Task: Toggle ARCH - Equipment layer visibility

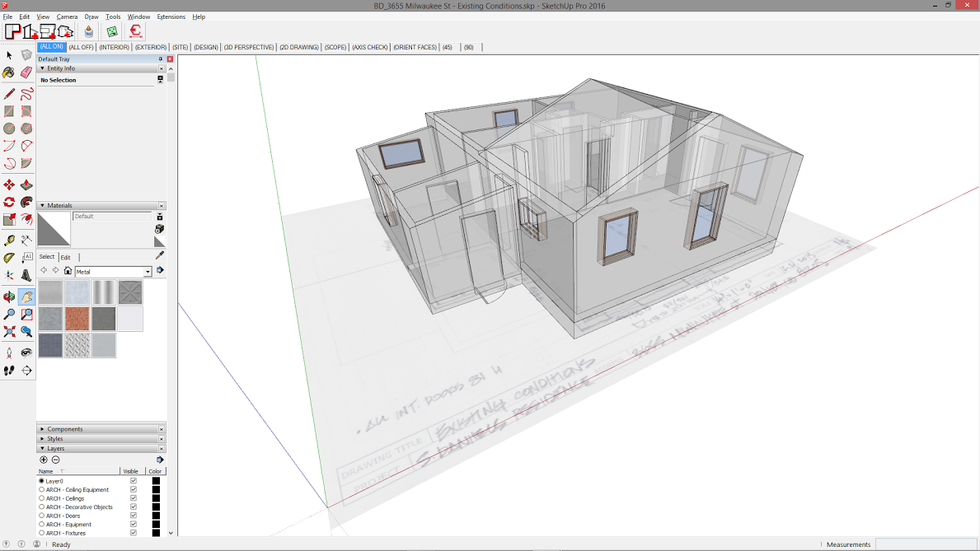Action: [134, 525]
